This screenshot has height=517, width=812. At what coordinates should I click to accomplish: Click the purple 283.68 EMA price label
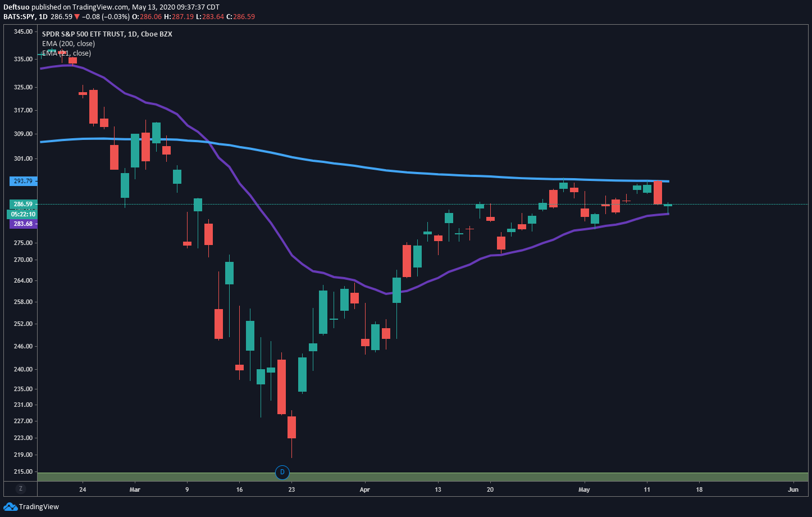(x=22, y=224)
